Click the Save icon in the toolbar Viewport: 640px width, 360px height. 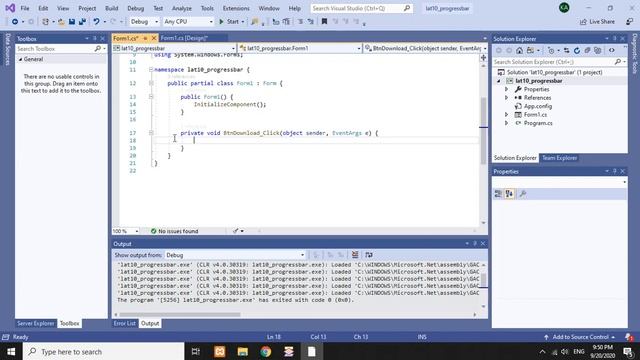(72, 22)
